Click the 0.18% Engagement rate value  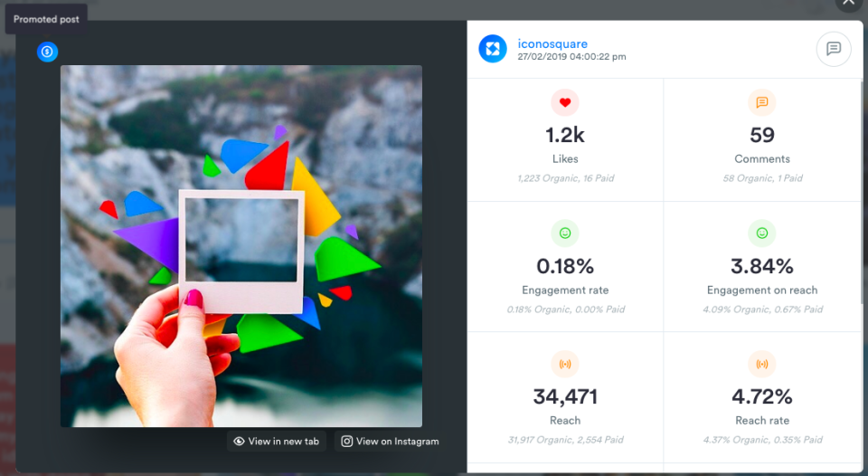(565, 266)
